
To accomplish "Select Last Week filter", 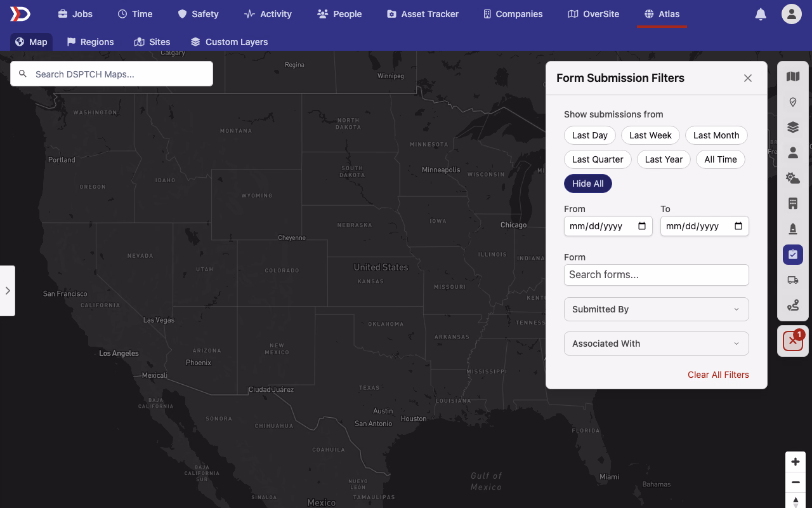I will point(650,135).
